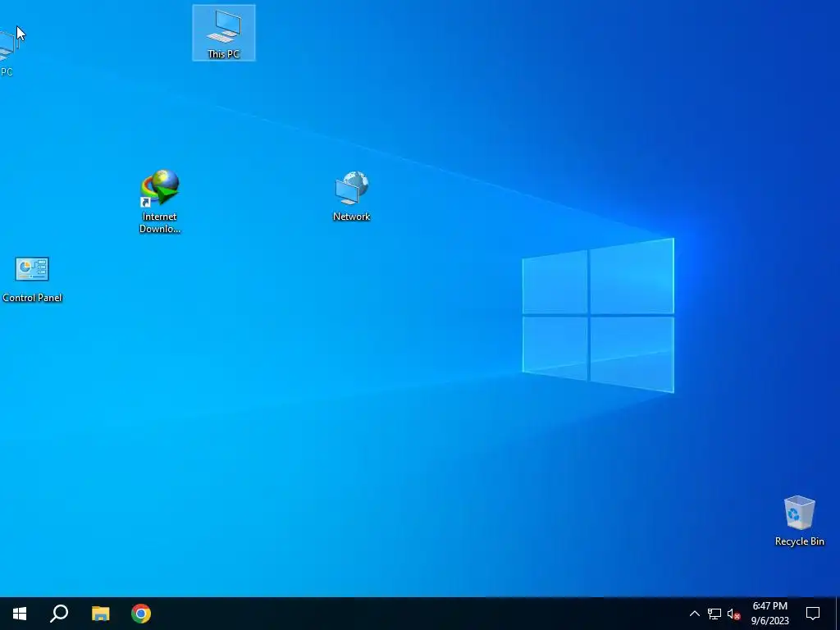Click the Show desktop strip at taskbar end
This screenshot has height=630, width=840.
[x=838, y=614]
